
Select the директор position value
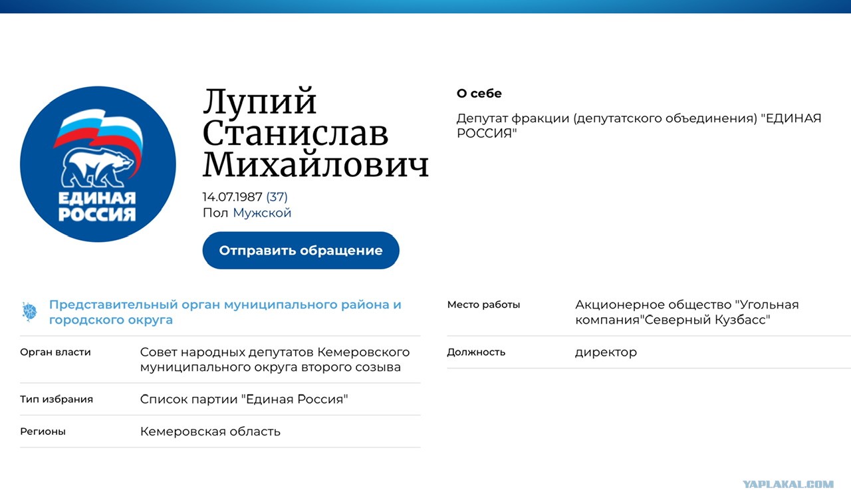coord(606,352)
